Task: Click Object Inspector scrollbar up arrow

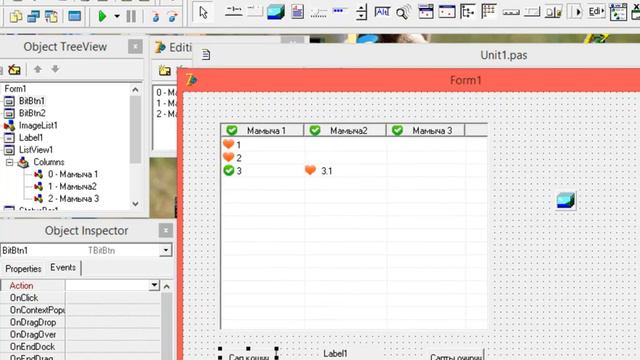Action: point(167,287)
